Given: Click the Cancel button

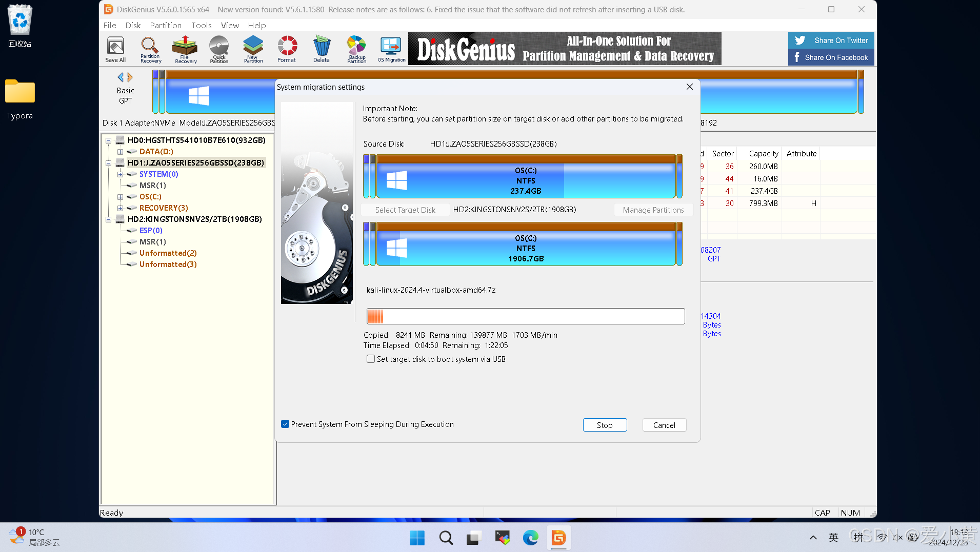Looking at the screenshot, I should (664, 425).
